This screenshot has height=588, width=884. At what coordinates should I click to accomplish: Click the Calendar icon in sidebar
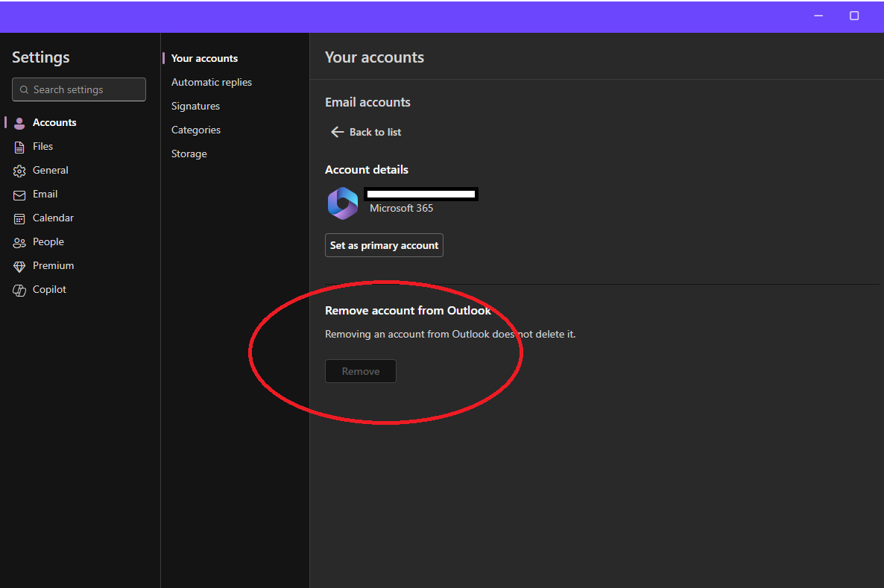[x=19, y=219]
